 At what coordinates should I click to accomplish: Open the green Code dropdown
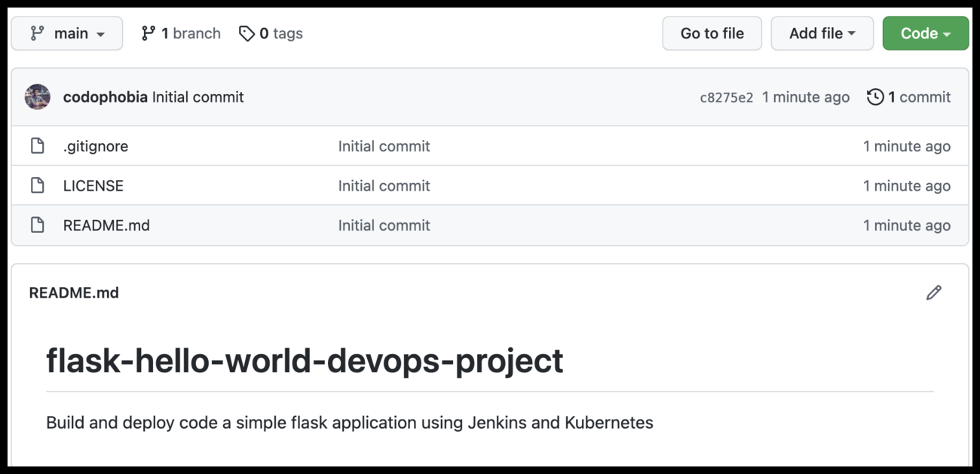(x=925, y=33)
